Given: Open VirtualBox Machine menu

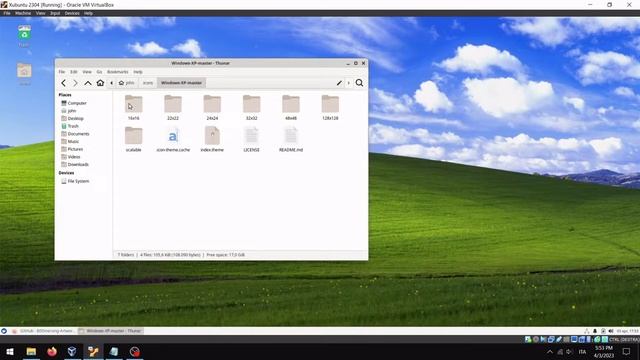Looking at the screenshot, I should tap(23, 13).
